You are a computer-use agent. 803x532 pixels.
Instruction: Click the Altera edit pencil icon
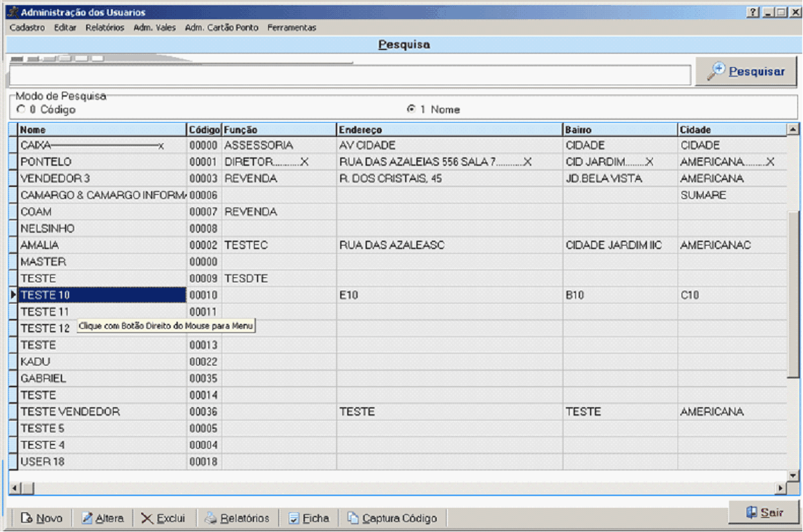coord(87,519)
